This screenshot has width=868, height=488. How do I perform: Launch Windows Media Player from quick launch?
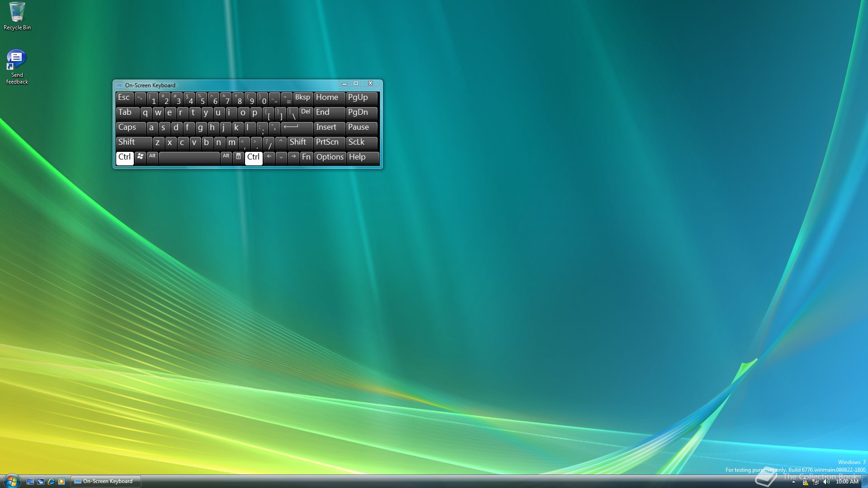(61, 481)
